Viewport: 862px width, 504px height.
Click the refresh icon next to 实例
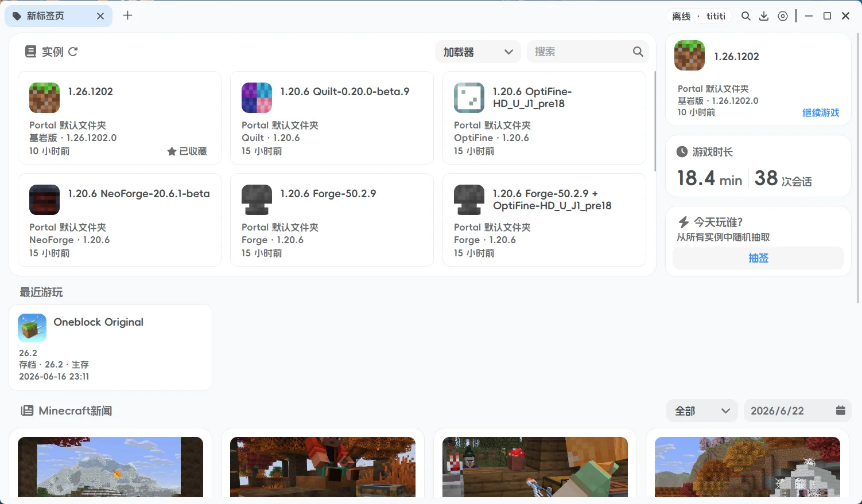point(73,52)
